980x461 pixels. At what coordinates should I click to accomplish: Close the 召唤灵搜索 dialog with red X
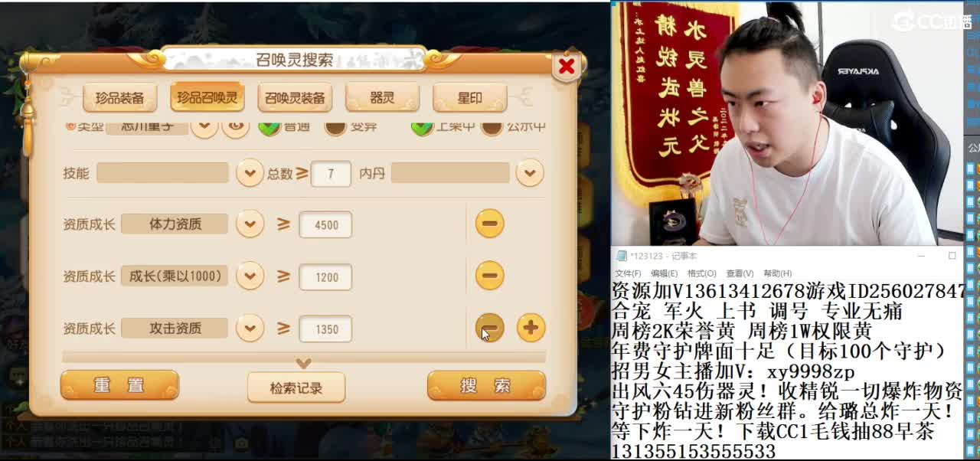pos(567,67)
